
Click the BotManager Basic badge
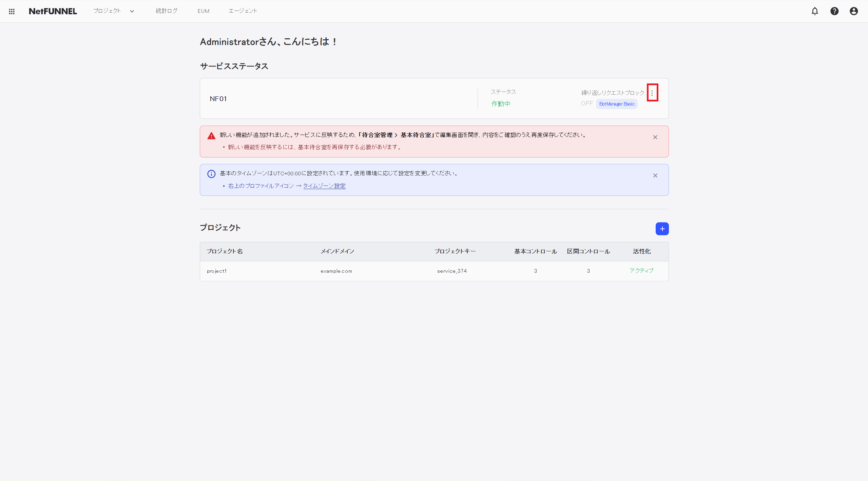coord(616,104)
